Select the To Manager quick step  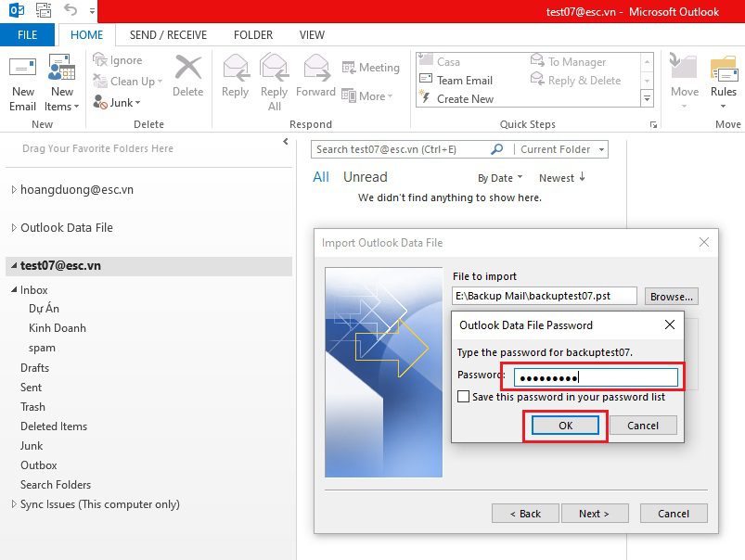point(568,62)
